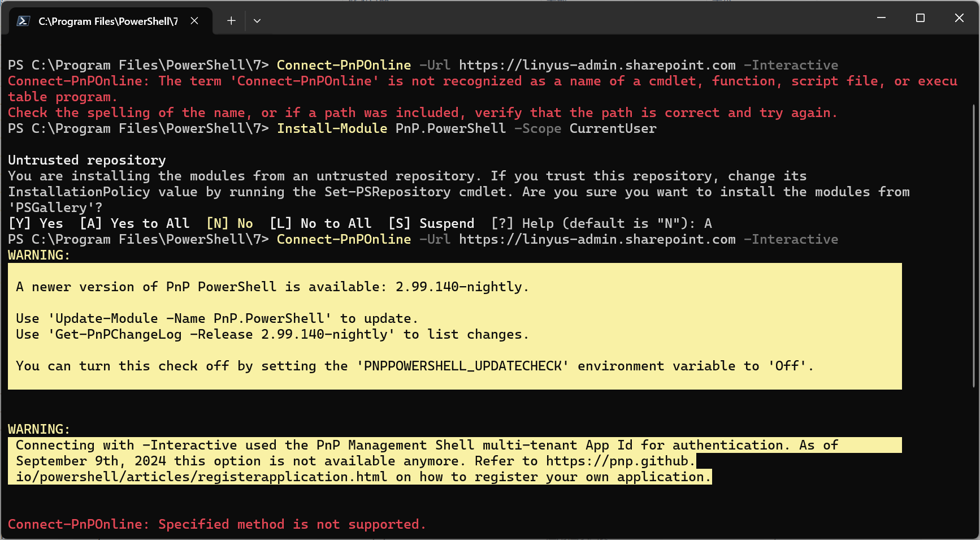The width and height of the screenshot is (980, 540).
Task: Open a new tab with the plus button
Action: [x=231, y=20]
